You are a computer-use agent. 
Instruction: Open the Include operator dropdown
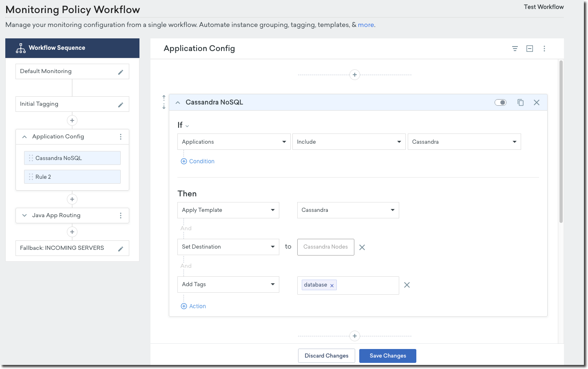click(349, 142)
